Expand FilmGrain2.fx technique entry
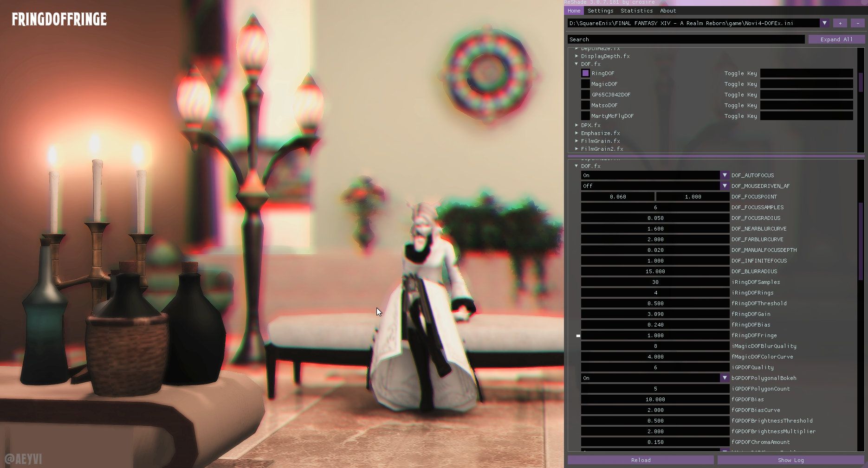Viewport: 868px width, 468px height. (x=577, y=149)
